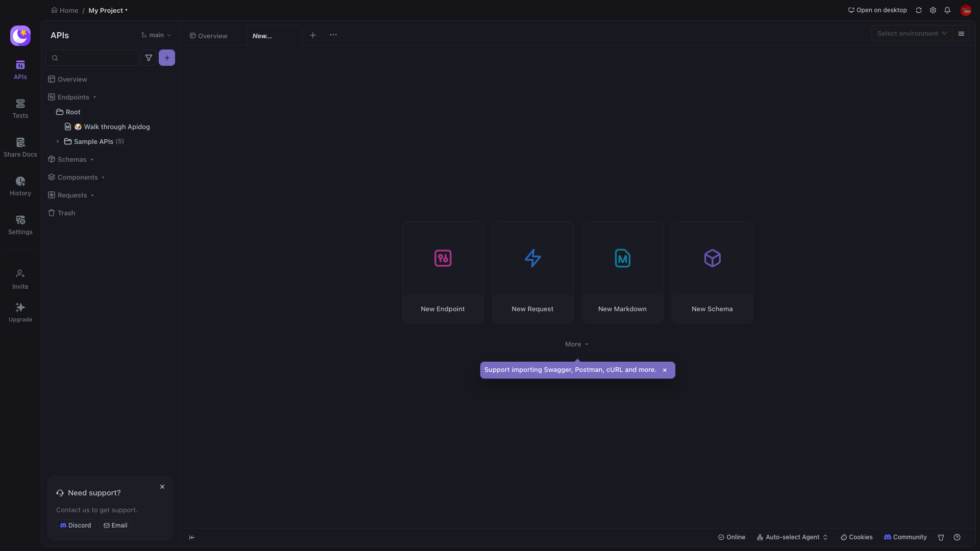Viewport: 980px width, 551px height.
Task: Click the Discord support button
Action: [x=76, y=525]
